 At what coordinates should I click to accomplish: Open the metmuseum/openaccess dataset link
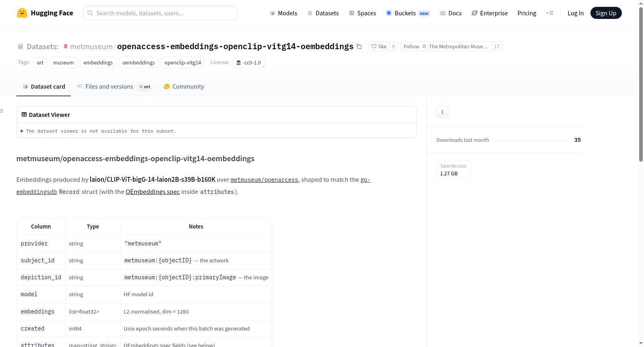(x=264, y=180)
